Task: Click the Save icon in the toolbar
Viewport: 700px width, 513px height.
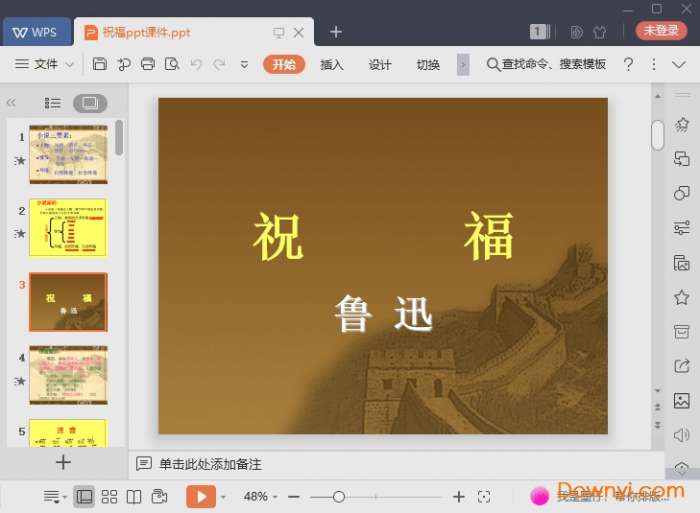Action: (x=100, y=64)
